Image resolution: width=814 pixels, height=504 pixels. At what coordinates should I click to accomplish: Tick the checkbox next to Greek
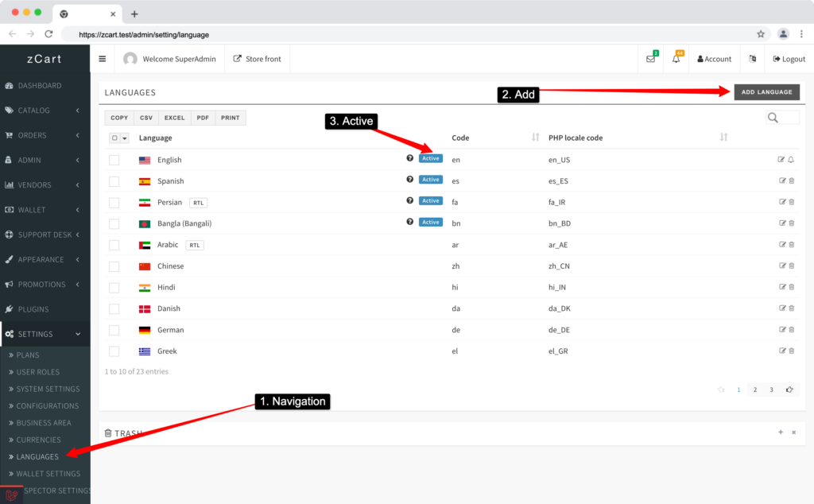(x=114, y=351)
